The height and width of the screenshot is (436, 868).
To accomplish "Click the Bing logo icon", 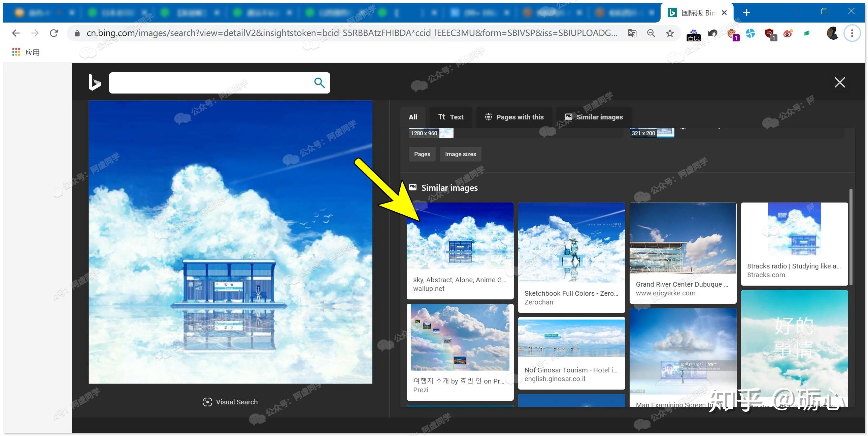I will coord(94,82).
